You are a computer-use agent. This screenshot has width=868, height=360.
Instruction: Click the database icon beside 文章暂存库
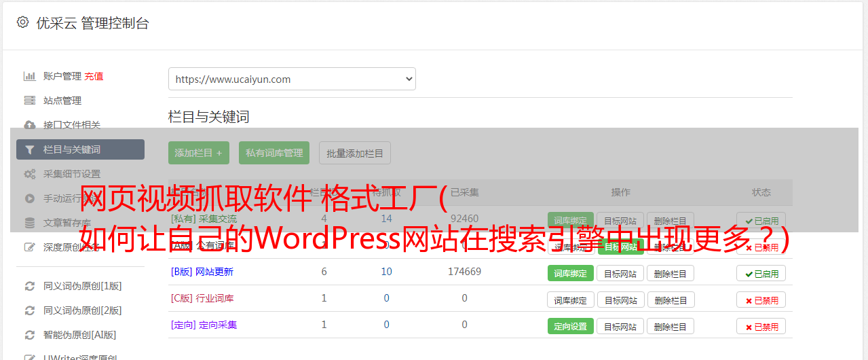(30, 223)
